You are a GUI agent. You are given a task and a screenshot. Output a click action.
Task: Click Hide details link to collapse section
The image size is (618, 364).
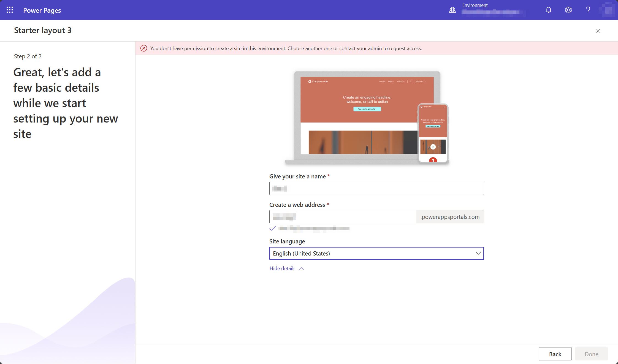[x=282, y=268]
